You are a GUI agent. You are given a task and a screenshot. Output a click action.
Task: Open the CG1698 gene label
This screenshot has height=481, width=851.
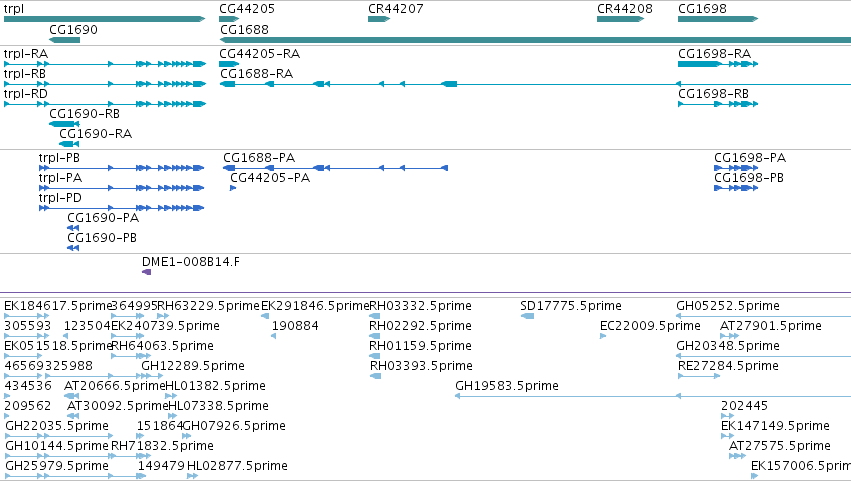click(702, 9)
